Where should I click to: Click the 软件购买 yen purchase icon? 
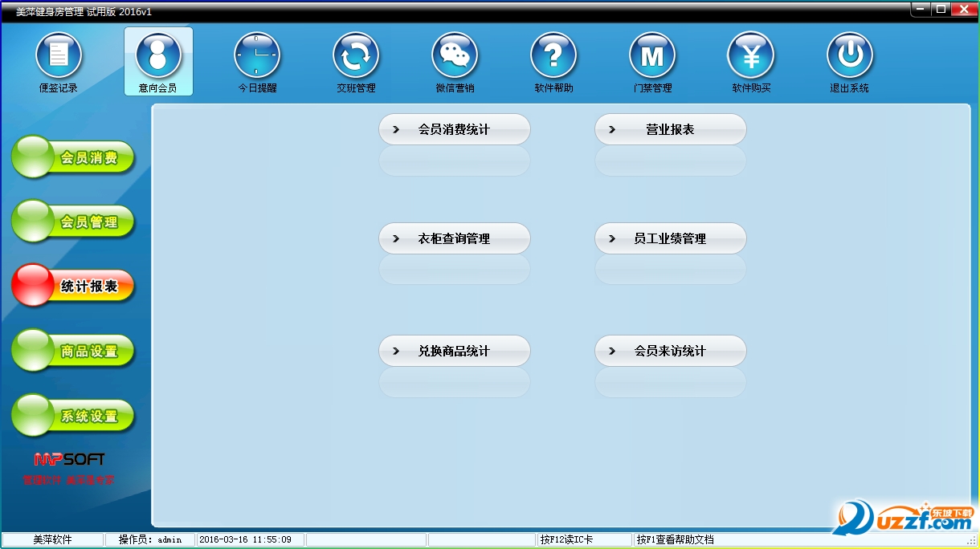tap(751, 56)
